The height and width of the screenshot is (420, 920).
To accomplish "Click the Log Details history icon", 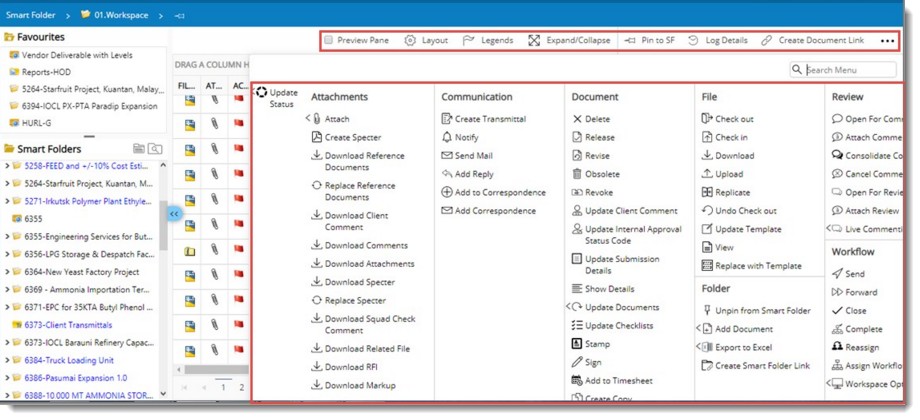I will click(693, 41).
